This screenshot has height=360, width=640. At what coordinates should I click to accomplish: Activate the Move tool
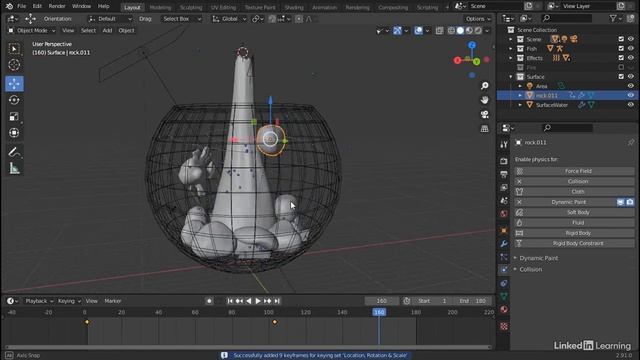14,84
